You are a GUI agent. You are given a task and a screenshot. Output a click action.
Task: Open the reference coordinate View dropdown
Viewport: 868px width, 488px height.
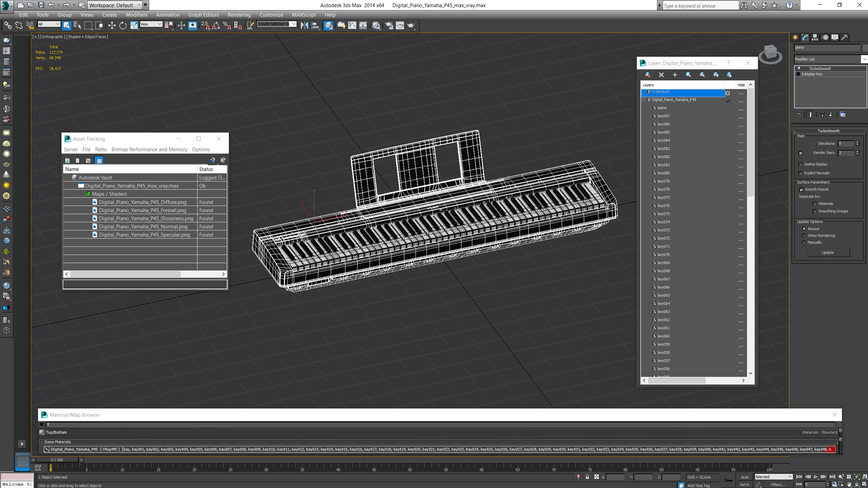(151, 24)
